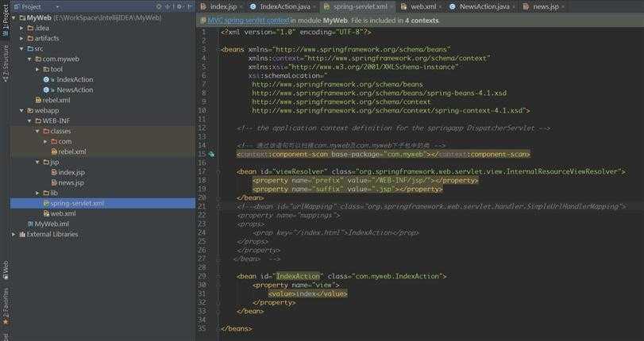
Task: Click line number 15 in the gutter
Action: tap(202, 155)
